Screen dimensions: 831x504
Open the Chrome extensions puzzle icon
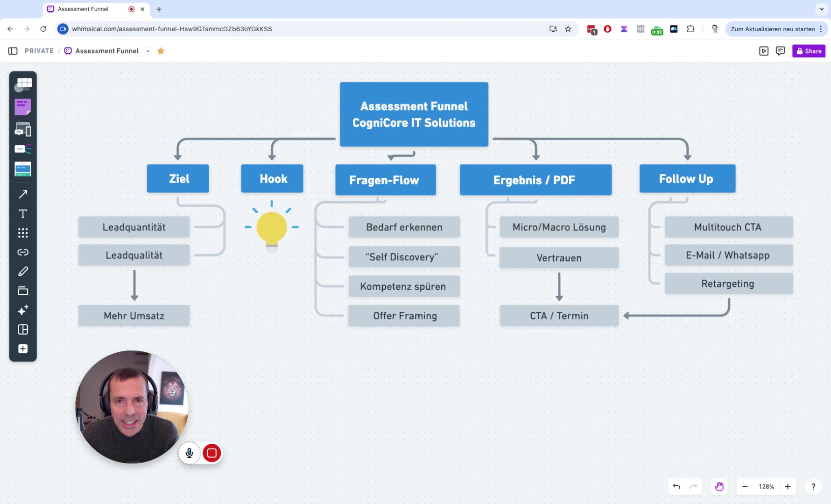pos(690,29)
